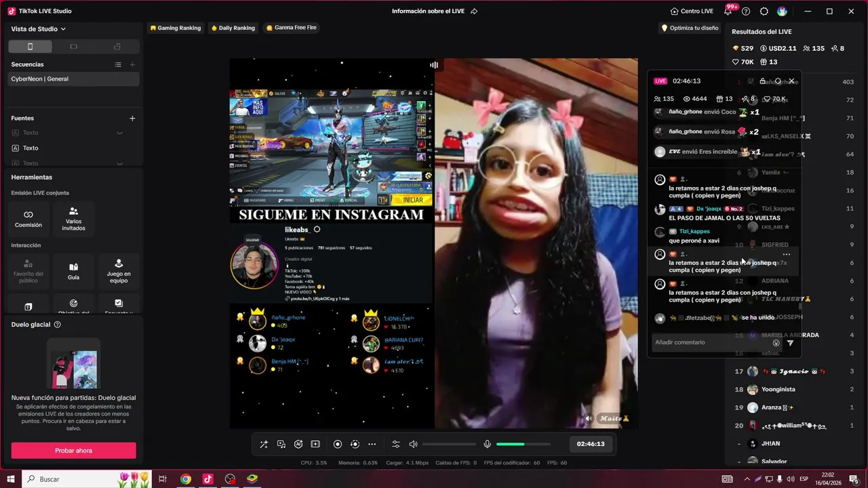The height and width of the screenshot is (488, 868).
Task: Open the audio mixer settings icon
Action: tap(396, 444)
